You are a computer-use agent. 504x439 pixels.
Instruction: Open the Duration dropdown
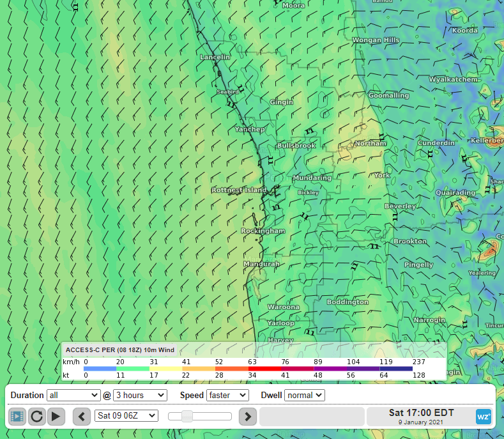(x=73, y=396)
